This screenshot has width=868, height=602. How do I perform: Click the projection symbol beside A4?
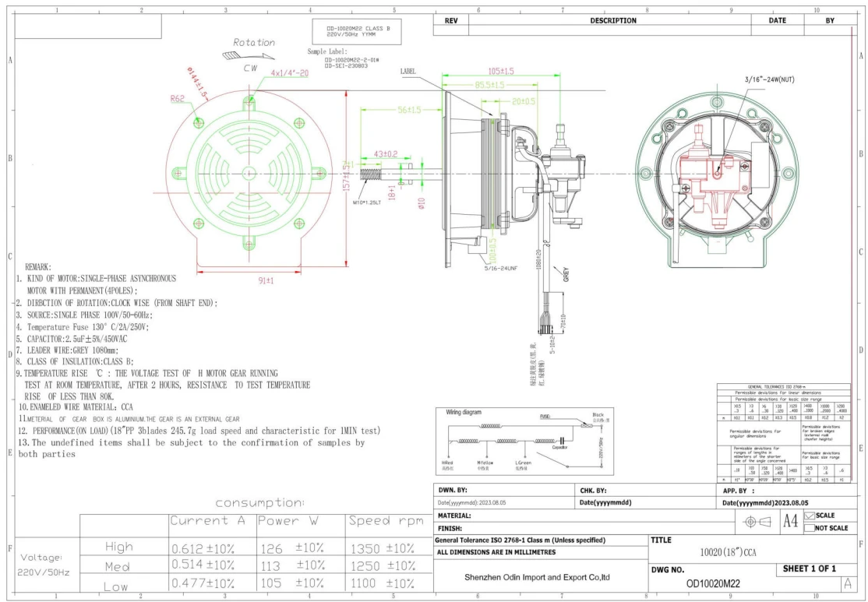coord(758,521)
